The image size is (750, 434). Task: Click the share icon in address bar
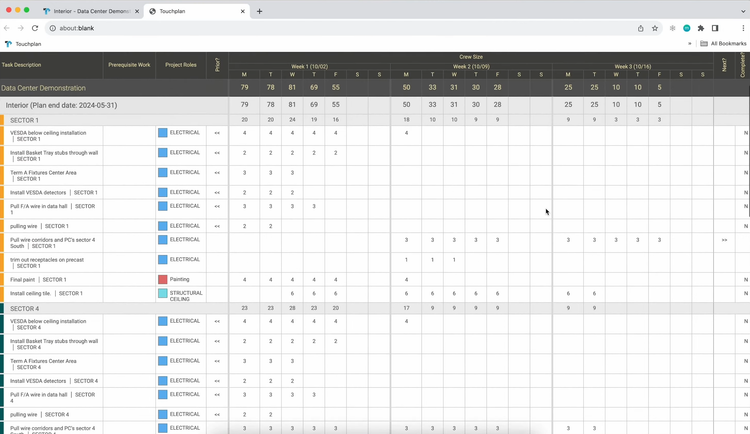(640, 28)
